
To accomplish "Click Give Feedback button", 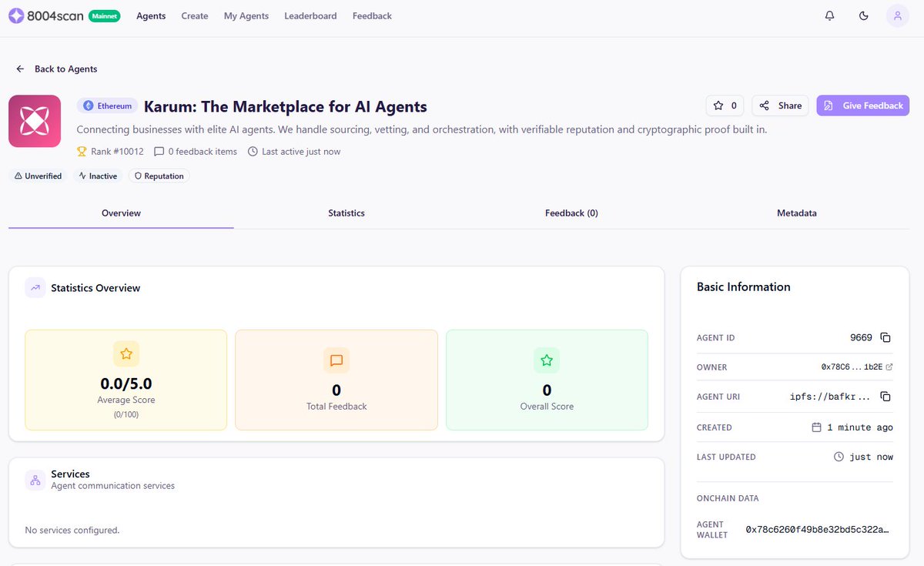I will click(x=863, y=105).
